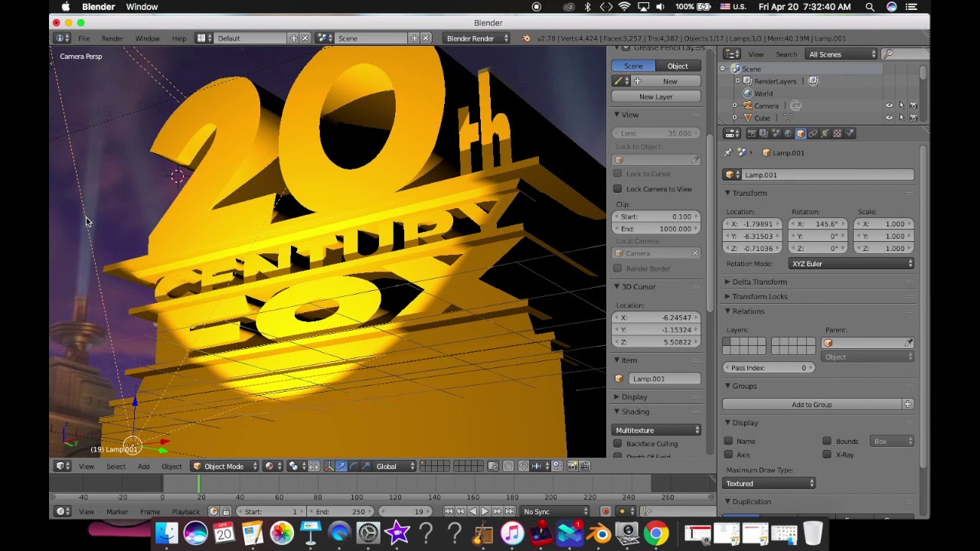Open the Playback menu in timeline

185,511
